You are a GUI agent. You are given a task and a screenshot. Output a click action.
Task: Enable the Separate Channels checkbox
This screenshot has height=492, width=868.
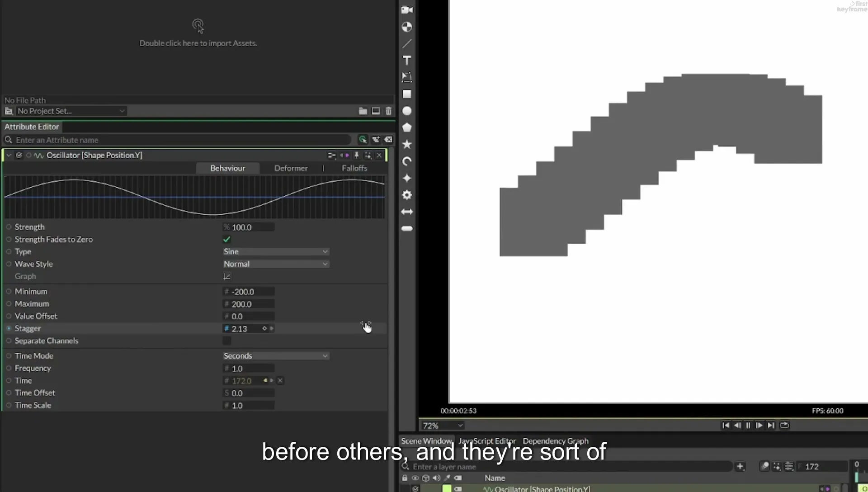tap(227, 341)
